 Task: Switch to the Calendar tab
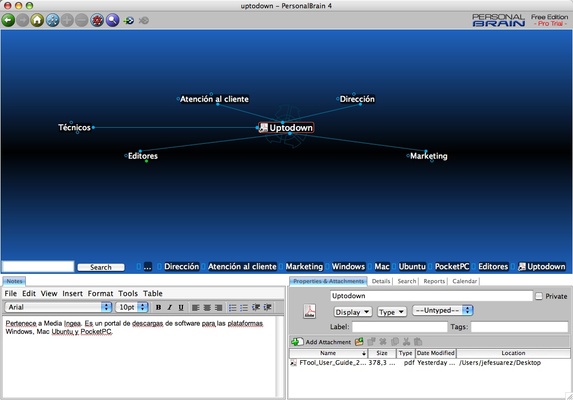pos(464,281)
